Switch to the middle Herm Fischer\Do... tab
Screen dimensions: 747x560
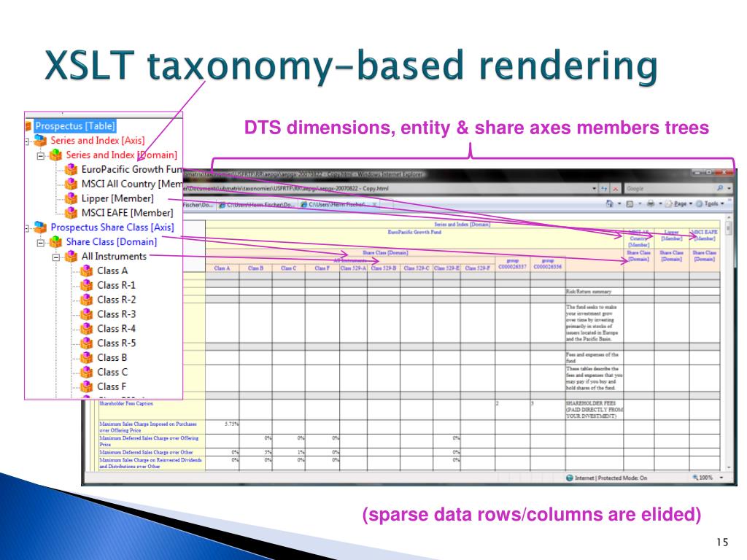pos(257,205)
